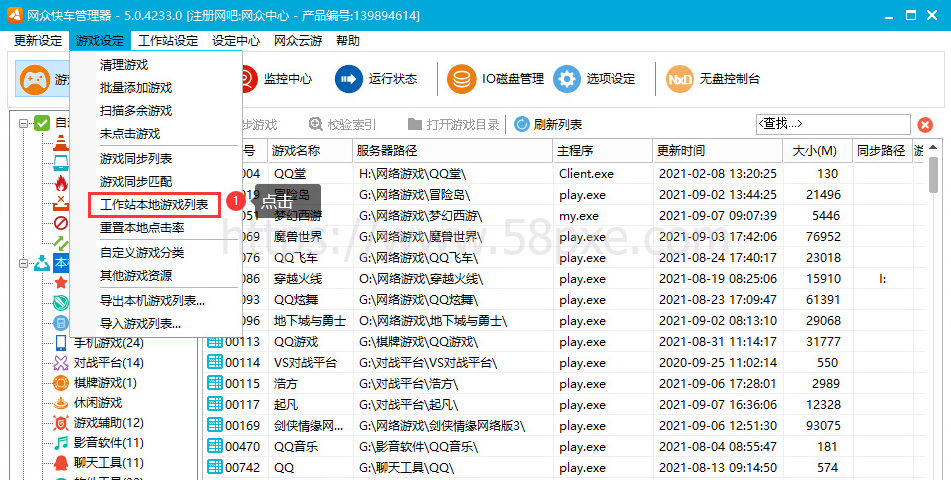Viewport: 951px width, 480px height.
Task: Focus the <查找...> search field
Action: coord(833,124)
